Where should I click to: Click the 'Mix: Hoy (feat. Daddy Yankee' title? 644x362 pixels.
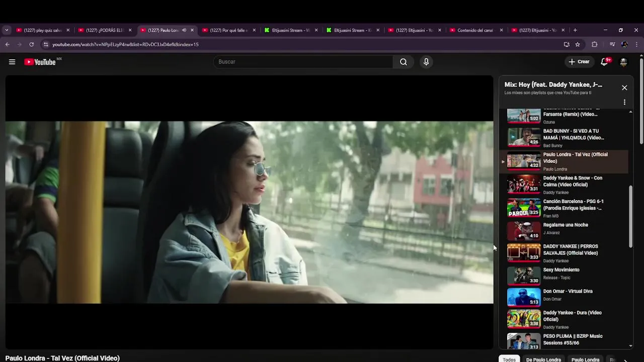[x=553, y=85]
